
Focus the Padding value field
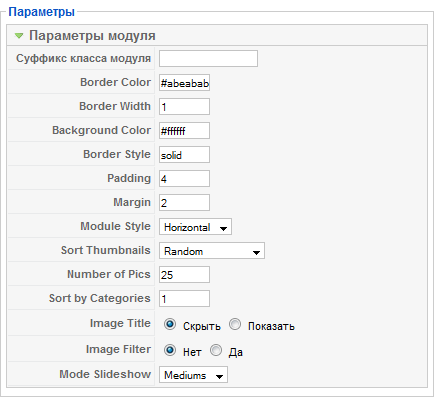[184, 179]
